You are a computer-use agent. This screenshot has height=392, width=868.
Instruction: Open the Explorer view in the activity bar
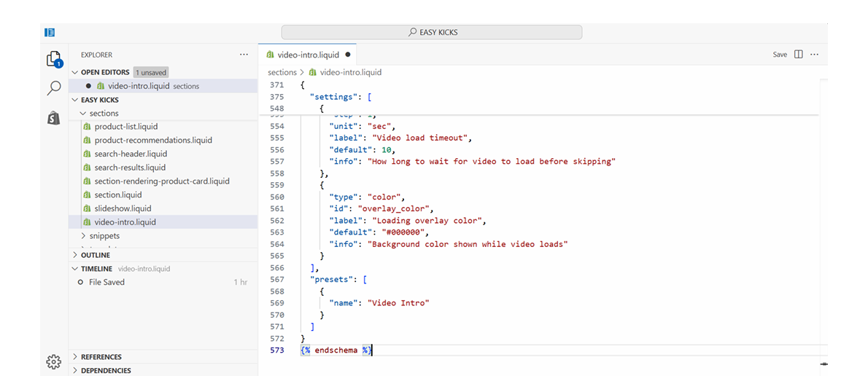click(x=53, y=59)
